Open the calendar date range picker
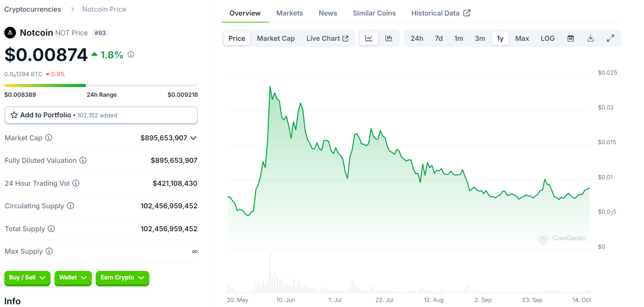The width and height of the screenshot is (644, 307). point(570,38)
